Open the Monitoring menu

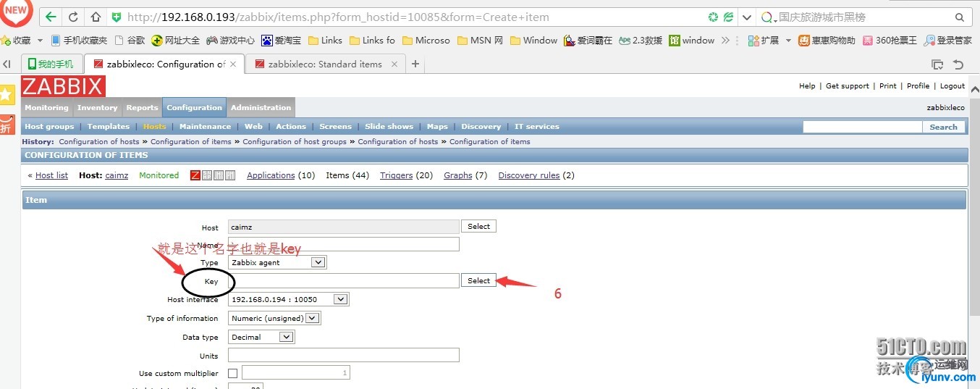[x=46, y=107]
